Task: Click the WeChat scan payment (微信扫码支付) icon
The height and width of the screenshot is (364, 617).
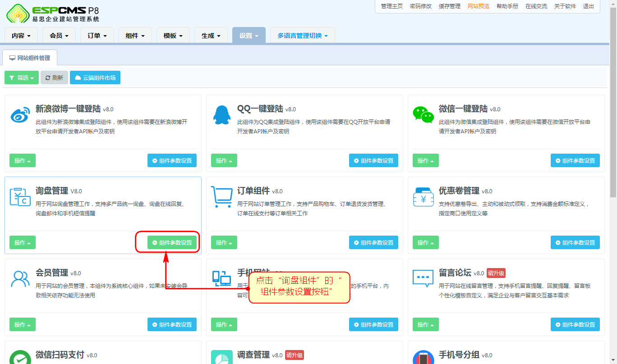Action: click(x=20, y=357)
